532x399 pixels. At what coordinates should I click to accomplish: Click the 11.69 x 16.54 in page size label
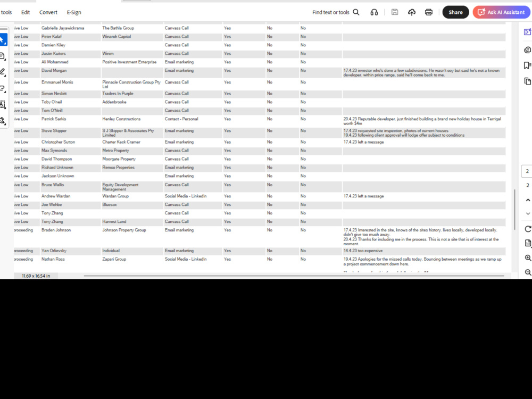[36, 276]
